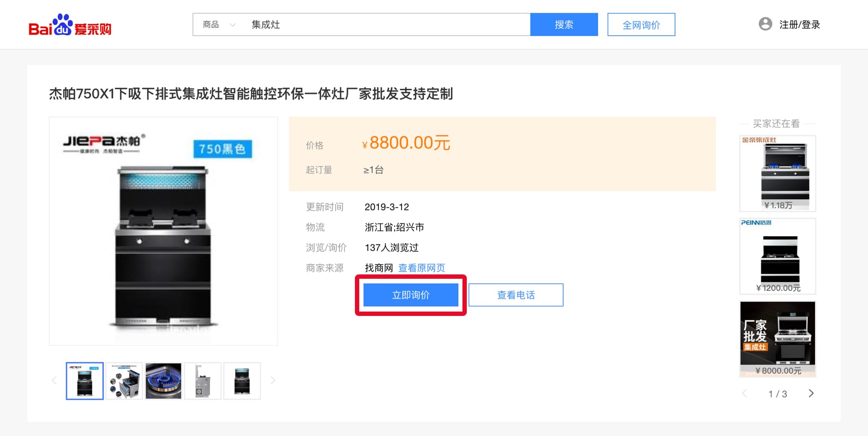Go to previous page of recommended products
The image size is (868, 436).
745,394
